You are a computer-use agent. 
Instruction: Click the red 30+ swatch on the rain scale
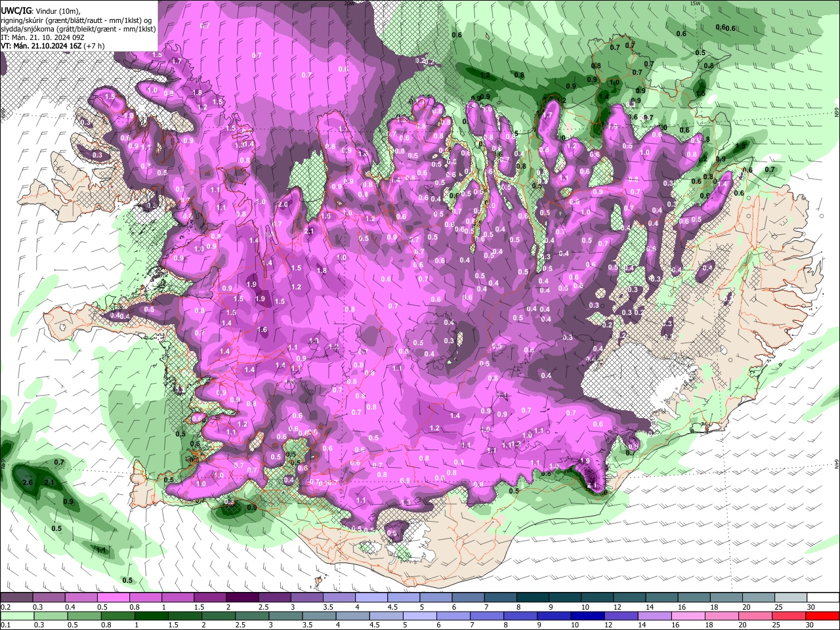(824, 616)
